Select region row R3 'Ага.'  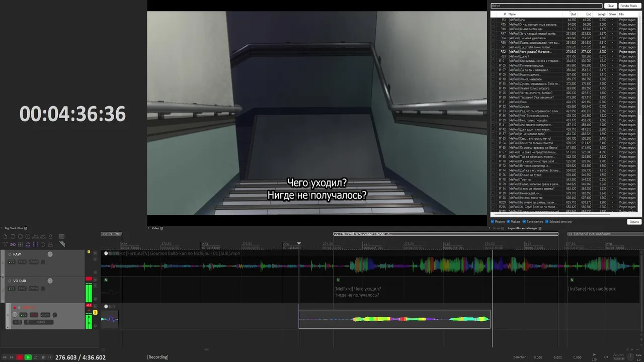point(563,20)
